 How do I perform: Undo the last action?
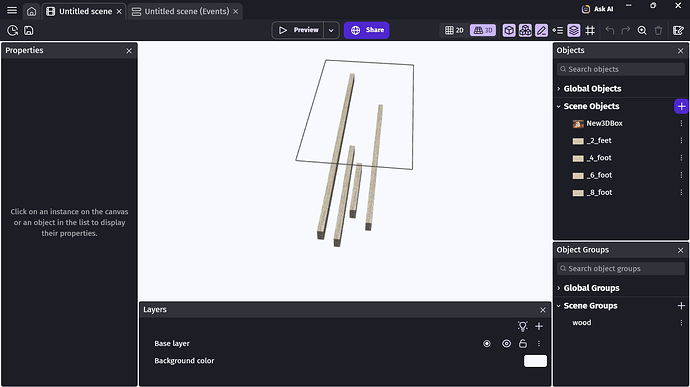[609, 30]
